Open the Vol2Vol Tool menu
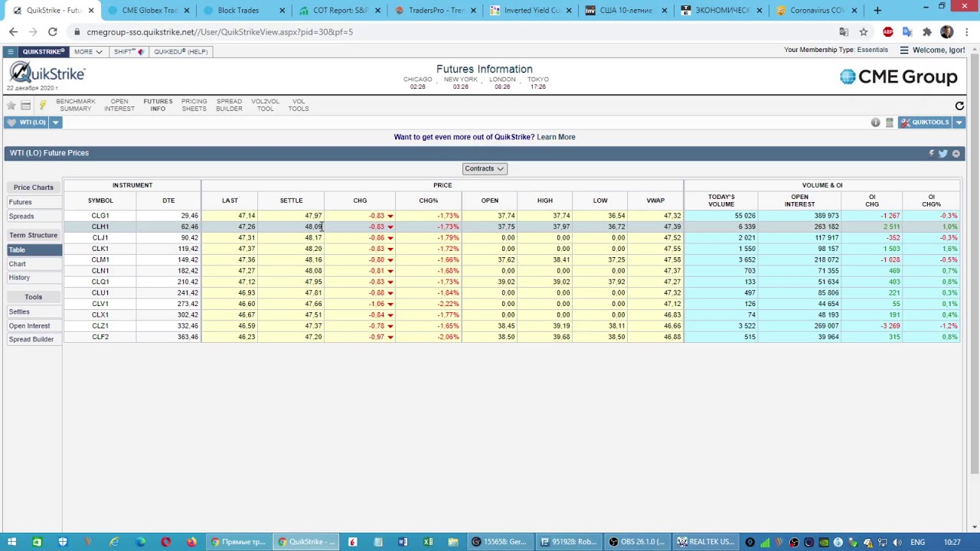Image resolution: width=980 pixels, height=551 pixels. coord(265,105)
